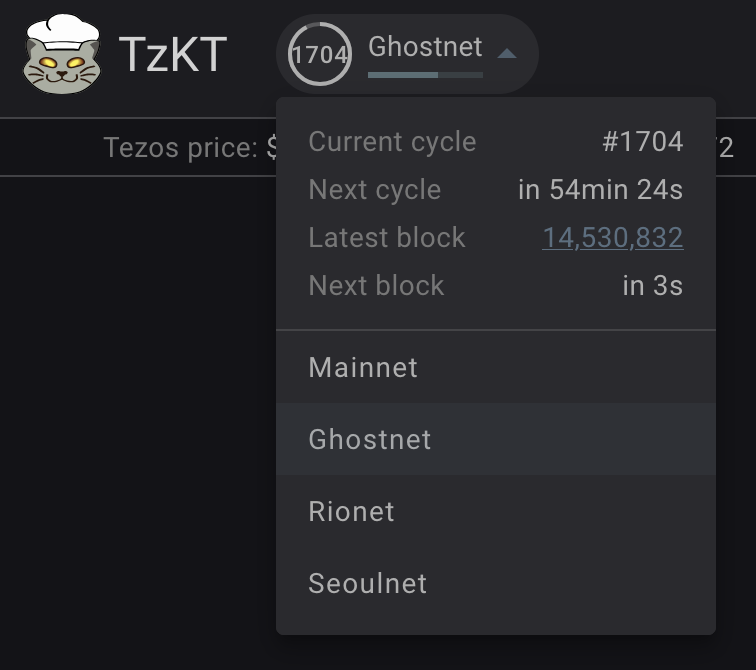Click the TzKT title text
The image size is (756, 670).
[x=173, y=54]
